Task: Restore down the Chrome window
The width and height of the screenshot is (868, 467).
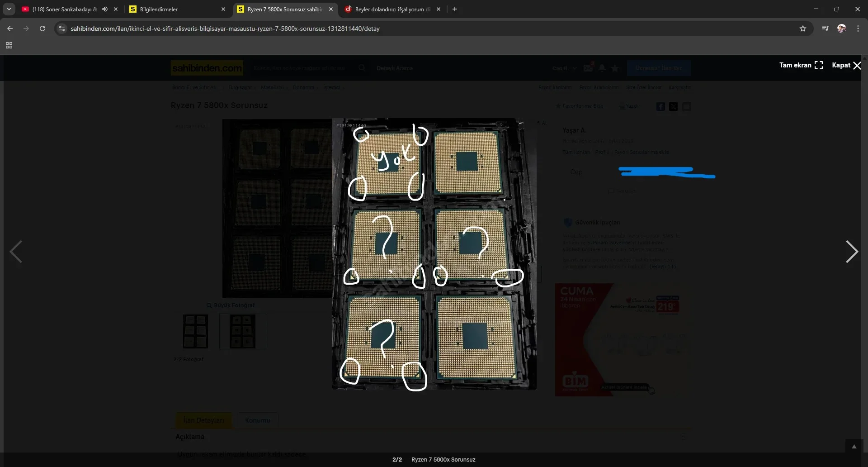Action: pyautogui.click(x=837, y=9)
